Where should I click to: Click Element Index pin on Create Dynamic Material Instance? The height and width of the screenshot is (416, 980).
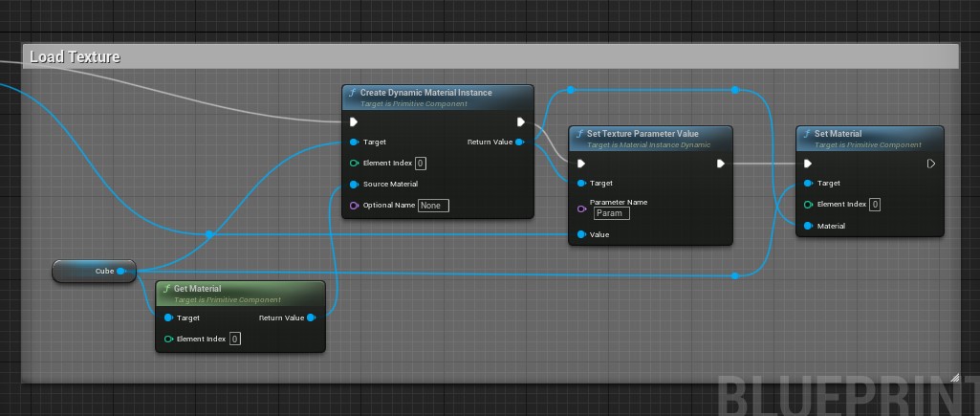click(x=354, y=164)
